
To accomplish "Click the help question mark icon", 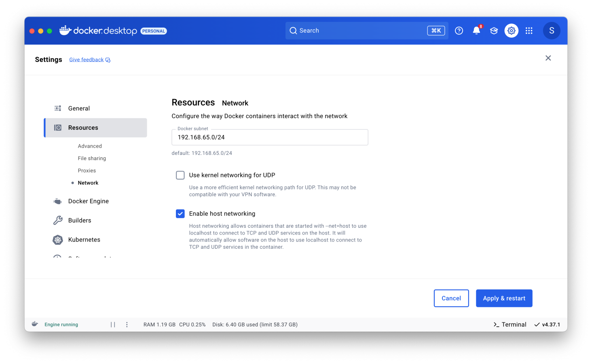I will point(459,31).
